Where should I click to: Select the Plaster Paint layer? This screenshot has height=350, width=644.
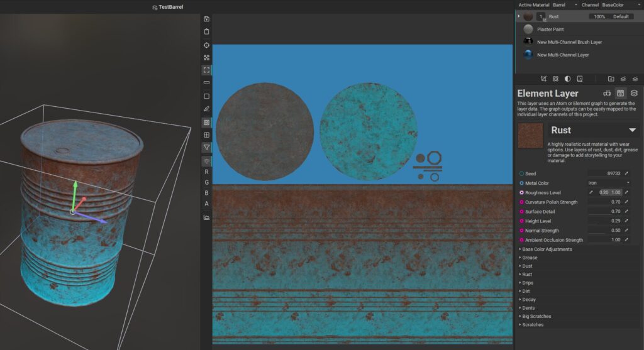[x=579, y=29]
